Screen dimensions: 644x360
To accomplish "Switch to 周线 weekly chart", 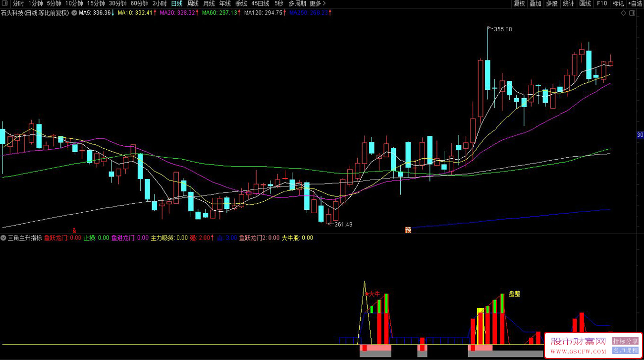I will 193,3.
